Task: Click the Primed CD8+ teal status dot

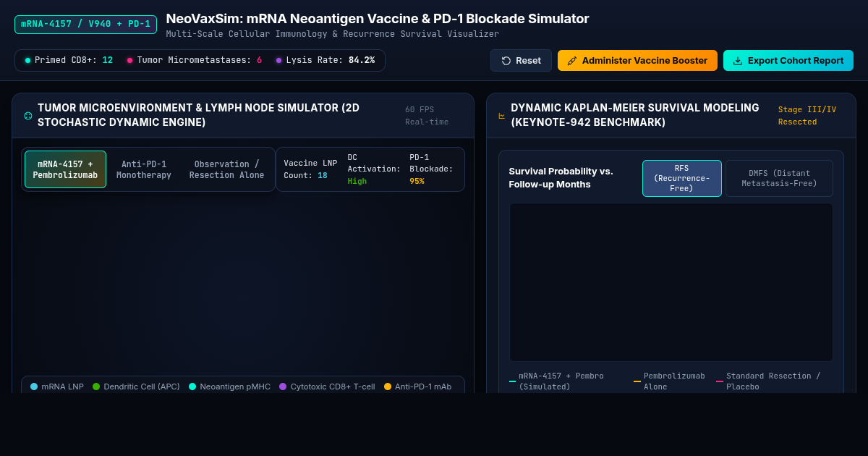Action: tap(27, 61)
